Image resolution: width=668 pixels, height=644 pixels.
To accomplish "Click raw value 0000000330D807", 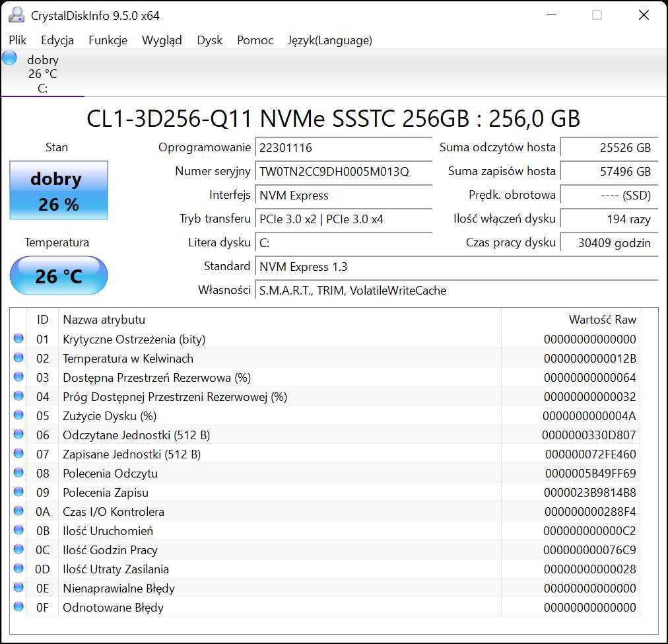I will tap(589, 435).
